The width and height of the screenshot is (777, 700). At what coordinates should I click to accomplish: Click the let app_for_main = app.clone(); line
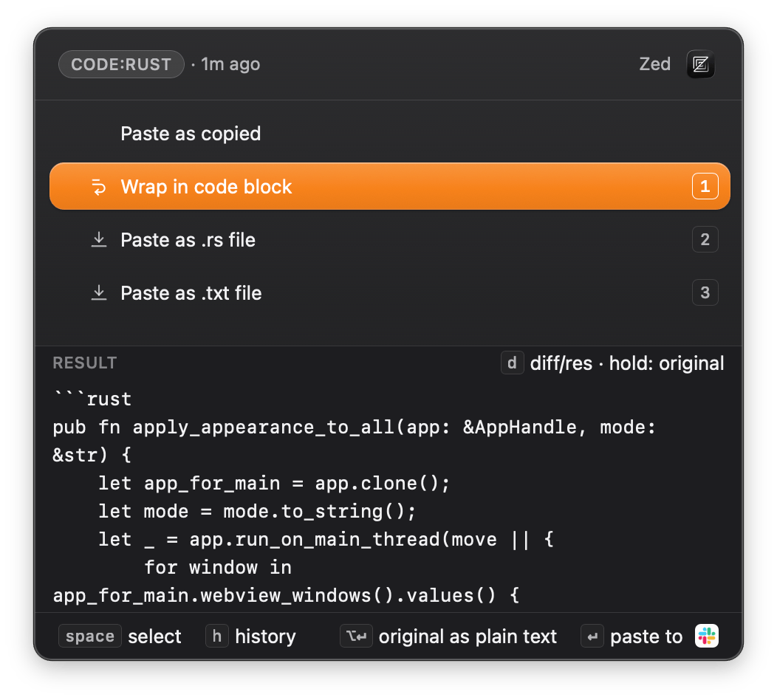(274, 483)
